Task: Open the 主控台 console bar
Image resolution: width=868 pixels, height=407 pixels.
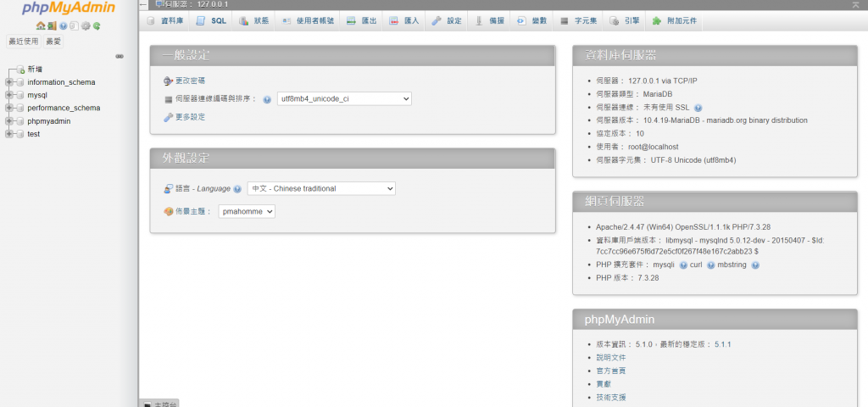Action: [x=159, y=404]
